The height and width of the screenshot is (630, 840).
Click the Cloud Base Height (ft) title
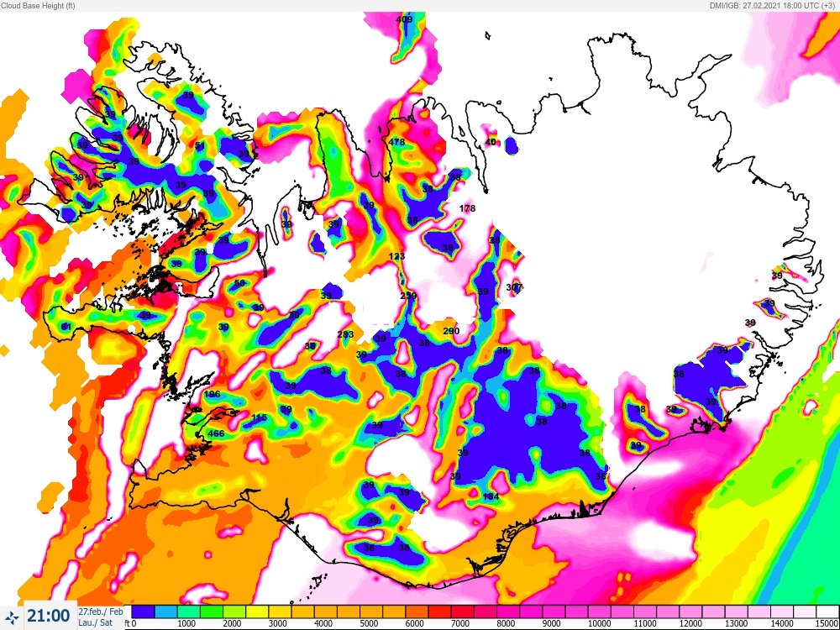click(38, 6)
